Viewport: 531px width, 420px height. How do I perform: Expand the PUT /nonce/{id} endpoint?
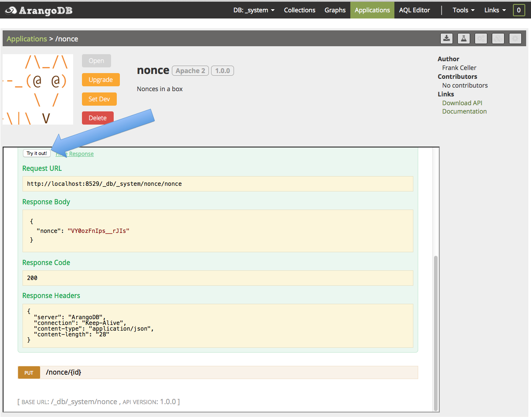[63, 372]
